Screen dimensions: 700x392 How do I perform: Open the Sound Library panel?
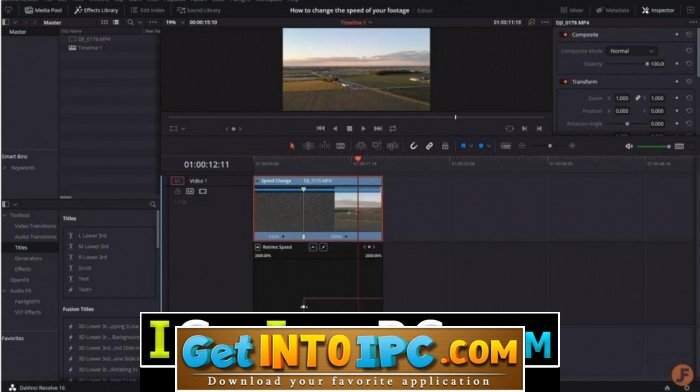[x=199, y=10]
